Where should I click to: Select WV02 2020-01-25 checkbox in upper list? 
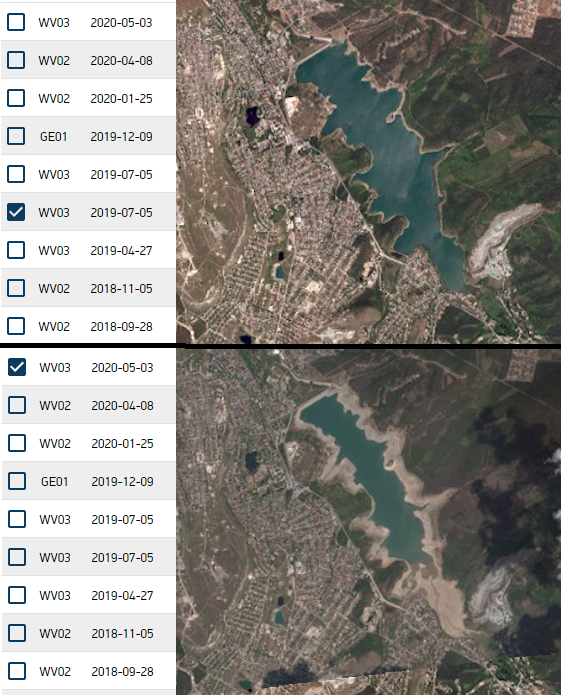pos(16,98)
